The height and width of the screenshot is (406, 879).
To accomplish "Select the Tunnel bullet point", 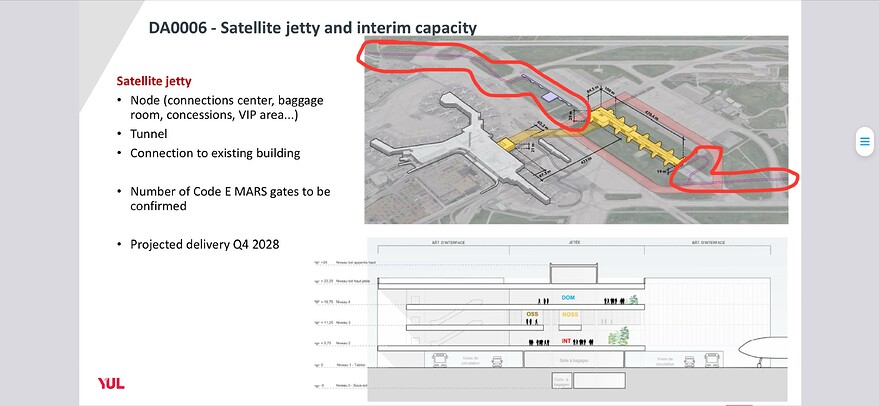I will pyautogui.click(x=150, y=134).
